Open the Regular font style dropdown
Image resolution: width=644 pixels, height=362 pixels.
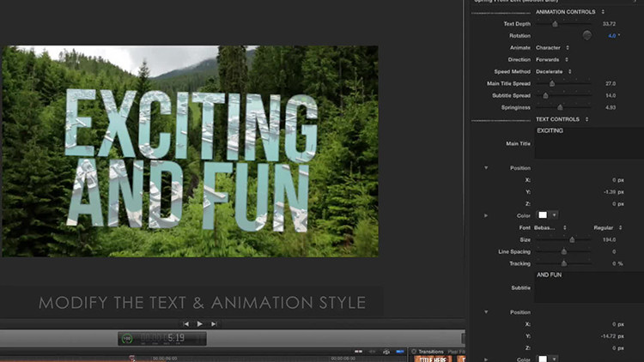608,227
